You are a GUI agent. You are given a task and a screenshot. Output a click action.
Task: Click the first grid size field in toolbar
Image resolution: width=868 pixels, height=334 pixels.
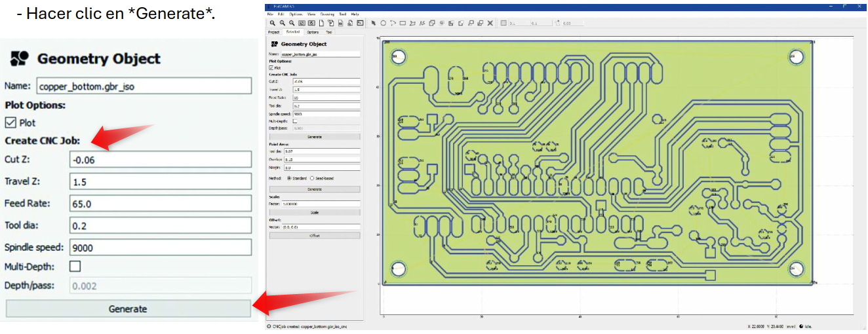coord(520,23)
